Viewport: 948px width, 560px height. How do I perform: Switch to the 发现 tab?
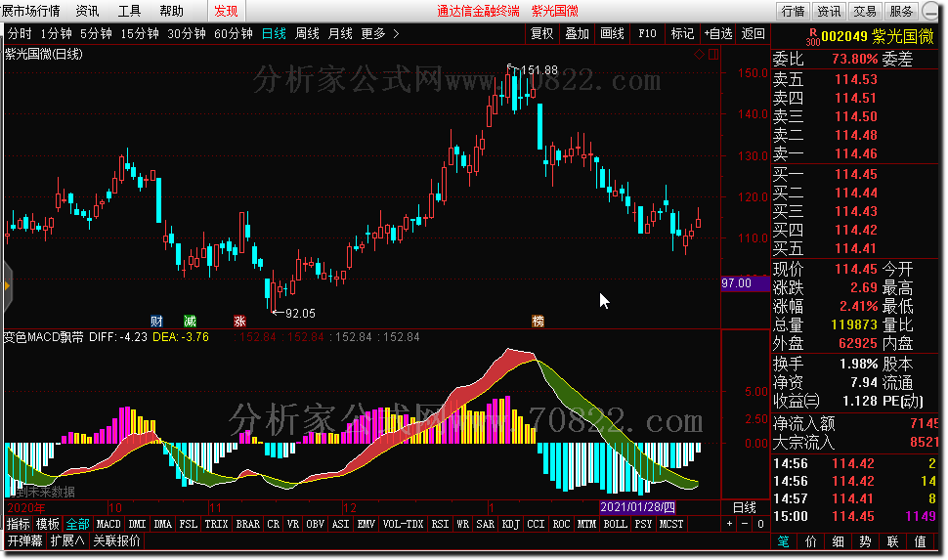(x=226, y=11)
